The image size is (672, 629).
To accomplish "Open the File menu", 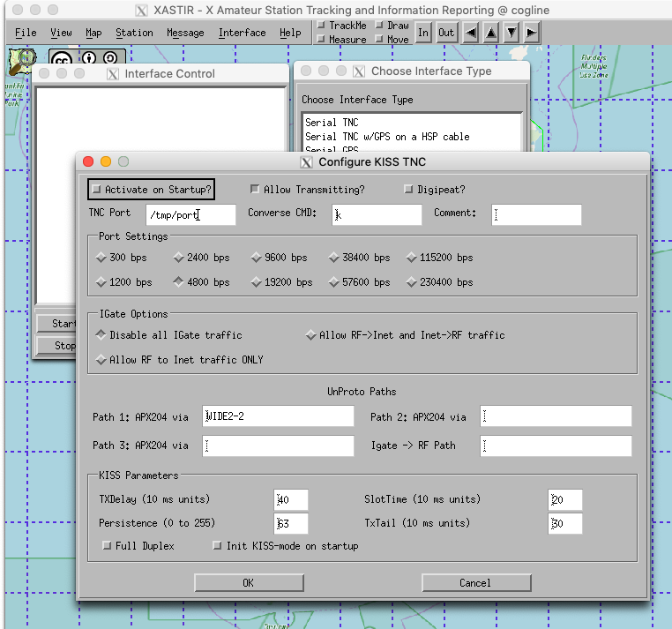I will [x=26, y=33].
